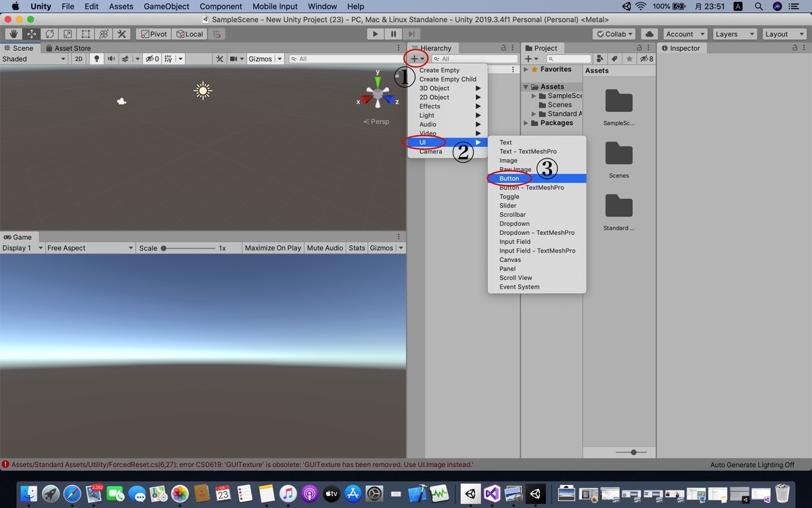Toggle Local/Global handle rotation

189,34
